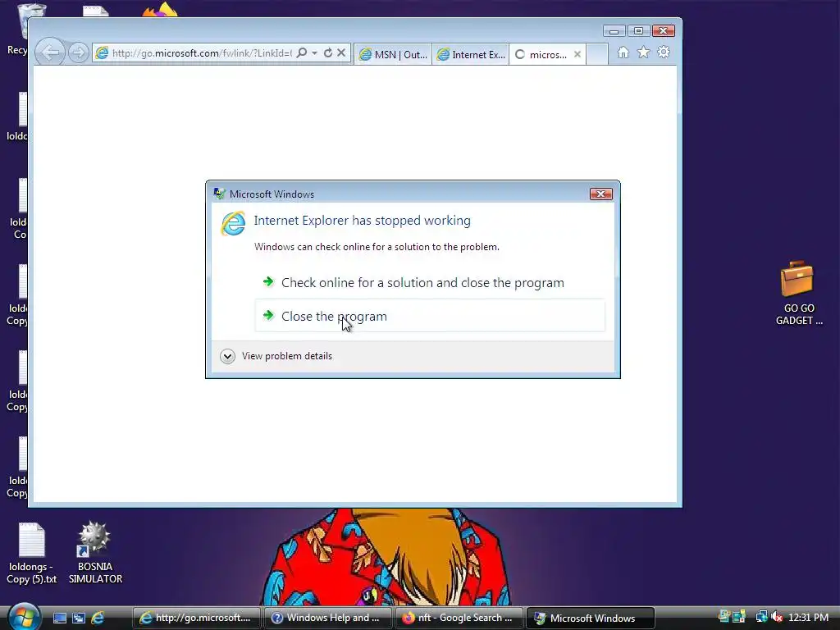Select the Recycle Bin desktop icon
840x630 pixels.
tap(21, 28)
